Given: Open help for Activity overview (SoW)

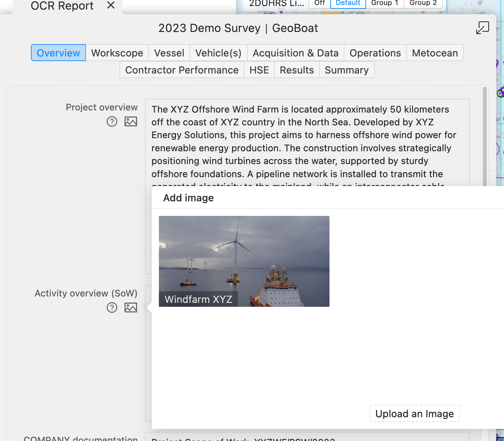Looking at the screenshot, I should [112, 307].
